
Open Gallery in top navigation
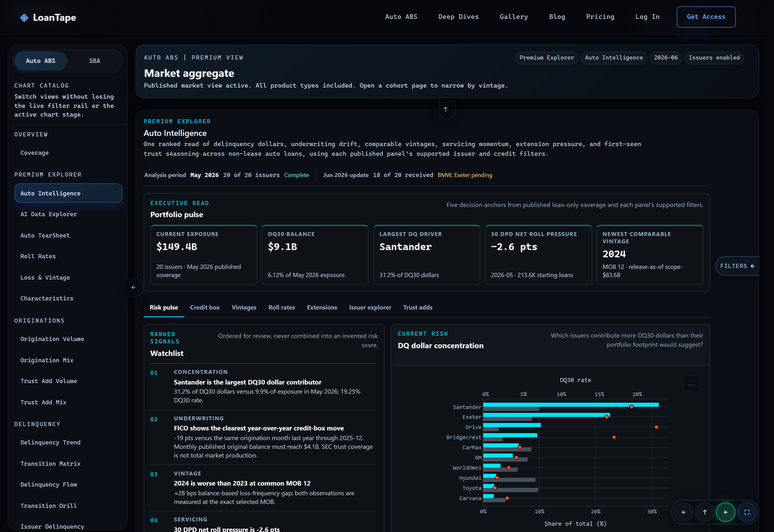tap(514, 17)
